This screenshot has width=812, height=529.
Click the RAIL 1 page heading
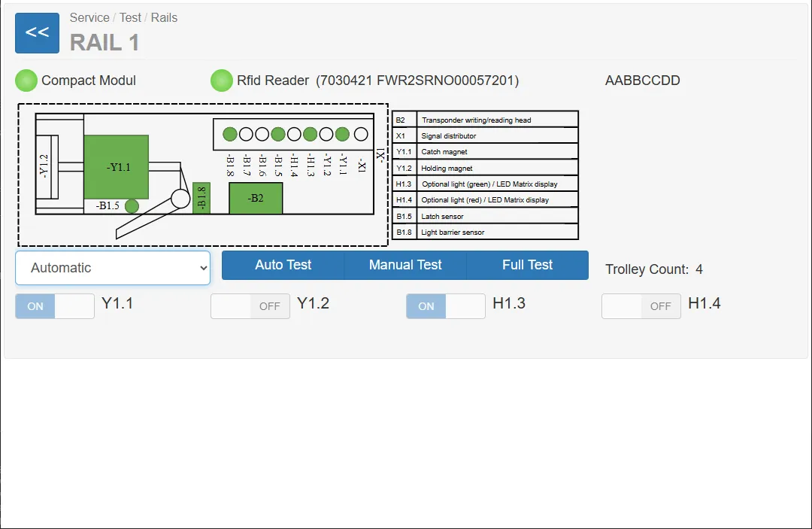[105, 42]
